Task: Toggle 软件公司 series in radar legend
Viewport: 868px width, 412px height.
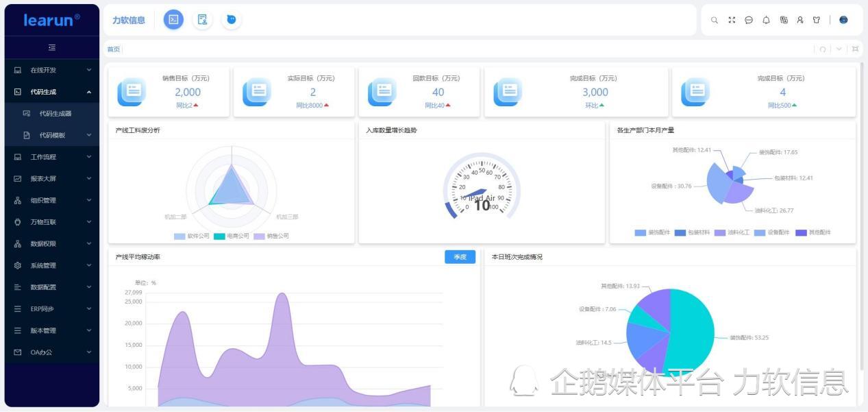Action: (x=191, y=236)
